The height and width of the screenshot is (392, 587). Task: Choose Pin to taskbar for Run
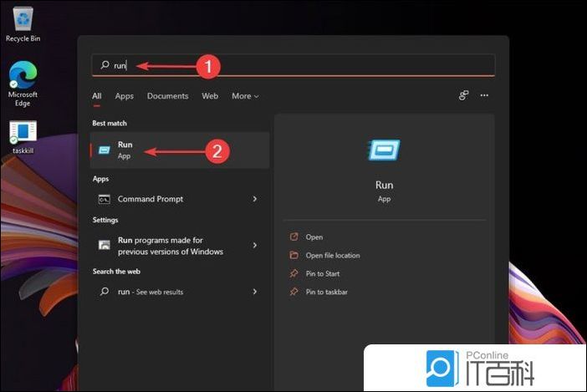pos(326,293)
